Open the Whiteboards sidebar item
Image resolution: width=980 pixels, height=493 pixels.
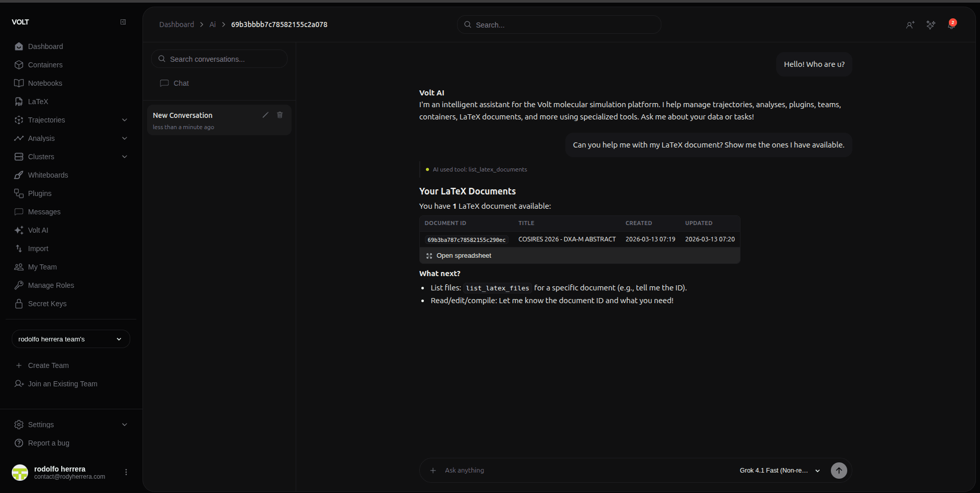coord(47,175)
